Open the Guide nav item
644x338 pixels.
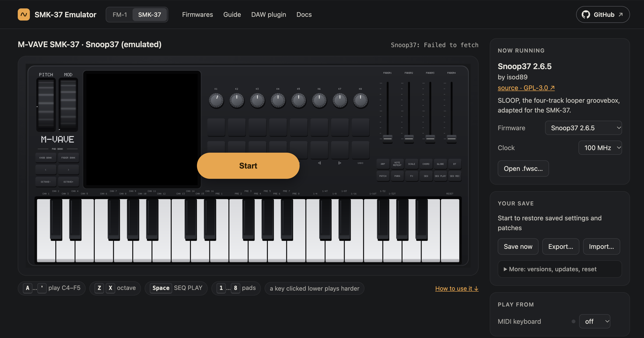pos(232,14)
